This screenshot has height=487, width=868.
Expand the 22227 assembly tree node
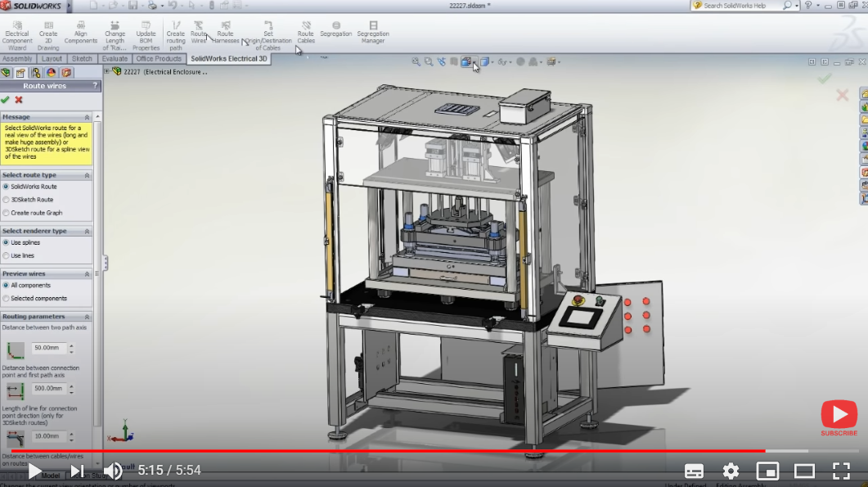pos(107,71)
